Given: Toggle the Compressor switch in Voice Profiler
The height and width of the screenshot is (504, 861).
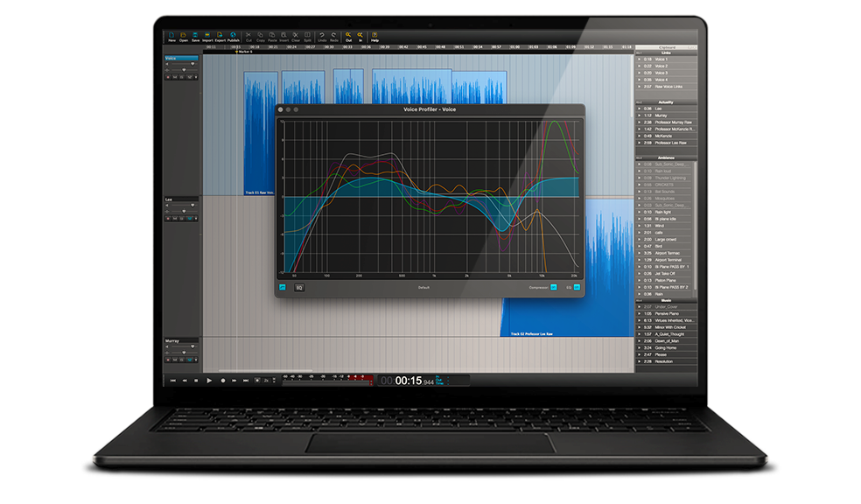Looking at the screenshot, I should (553, 286).
